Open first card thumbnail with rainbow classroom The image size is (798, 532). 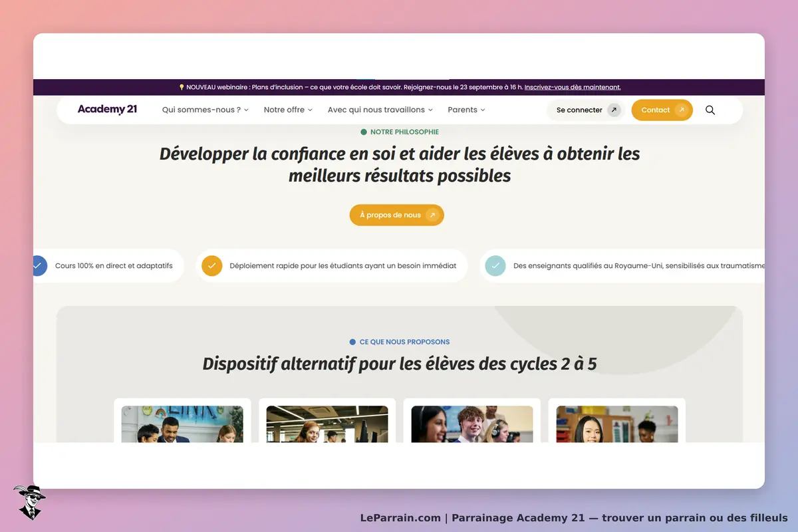pyautogui.click(x=182, y=424)
